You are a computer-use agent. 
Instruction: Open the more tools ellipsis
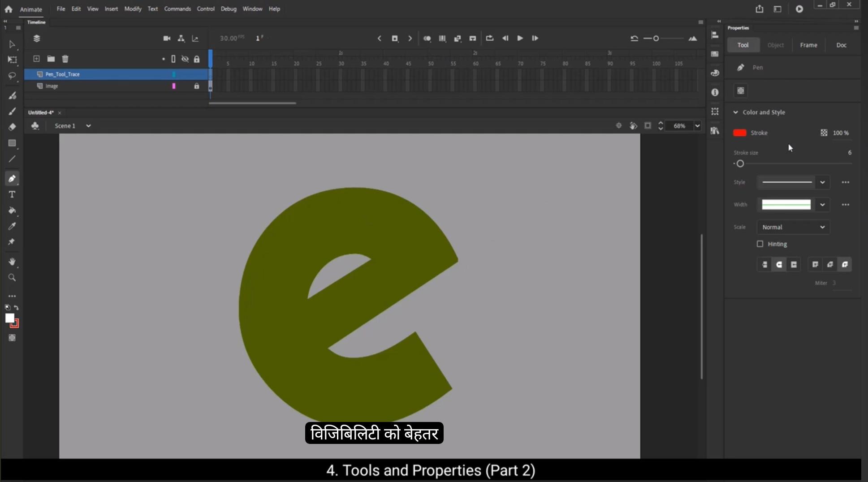pos(12,296)
